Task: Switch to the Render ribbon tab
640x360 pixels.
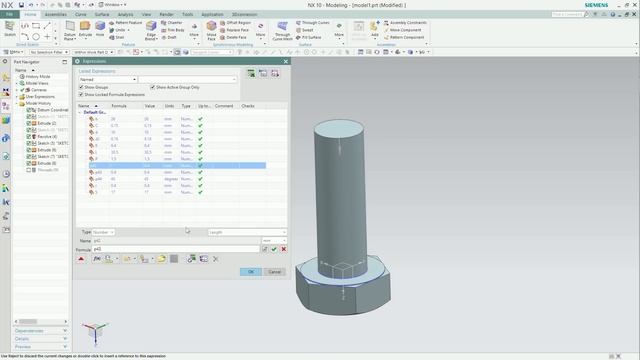Action: pyautogui.click(x=166, y=14)
